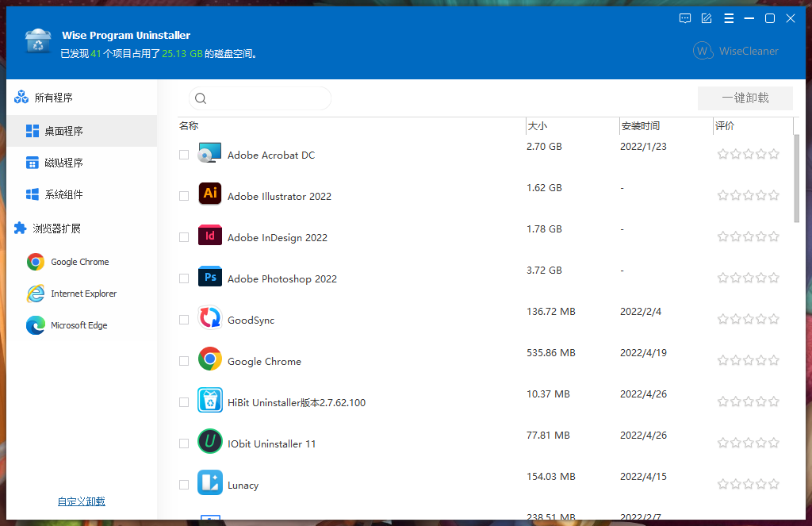Click the 2022/4/15 install date
Image resolution: width=812 pixels, height=526 pixels.
point(643,476)
